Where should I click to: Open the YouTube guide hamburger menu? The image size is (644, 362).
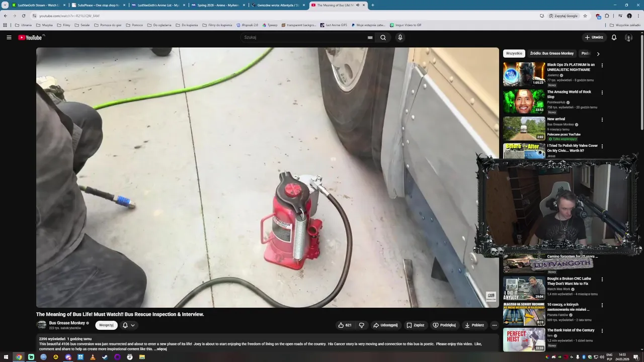(9, 37)
